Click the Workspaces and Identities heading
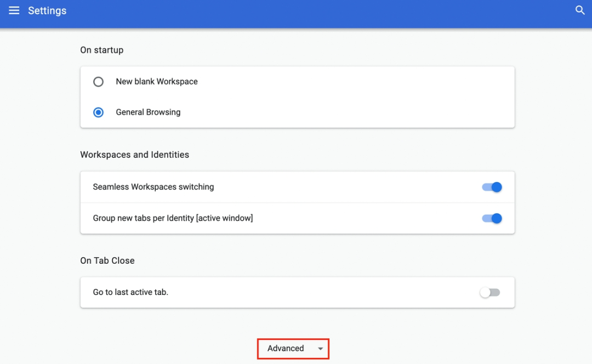Viewport: 592px width, 364px height. 134,155
